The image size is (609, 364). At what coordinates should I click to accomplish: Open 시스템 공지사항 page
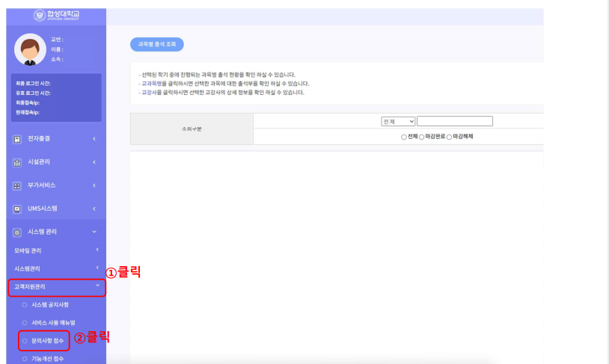[x=50, y=305]
